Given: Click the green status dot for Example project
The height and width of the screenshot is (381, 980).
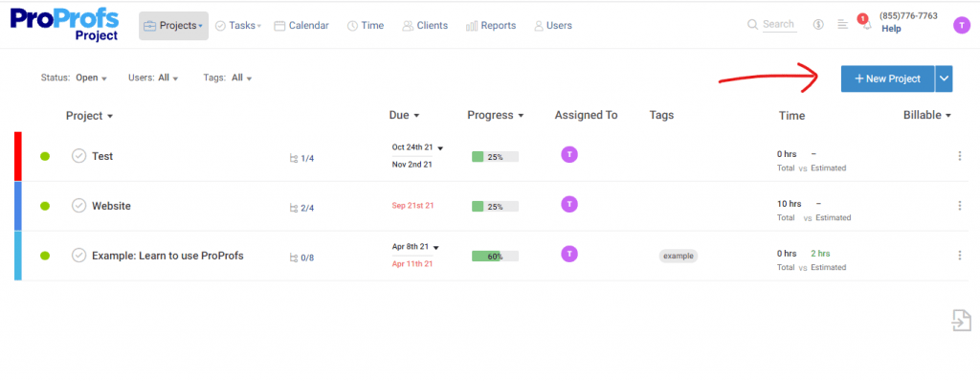Looking at the screenshot, I should click(x=45, y=256).
